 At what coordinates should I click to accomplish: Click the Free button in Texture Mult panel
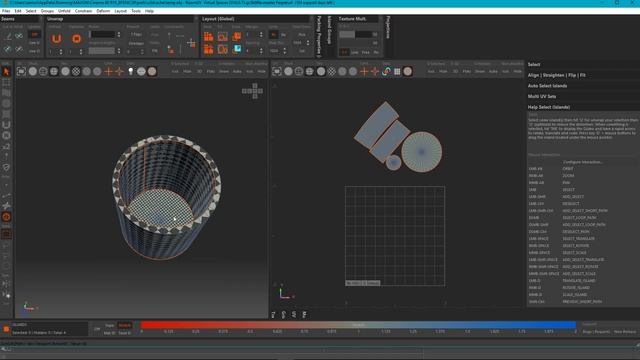(365, 52)
